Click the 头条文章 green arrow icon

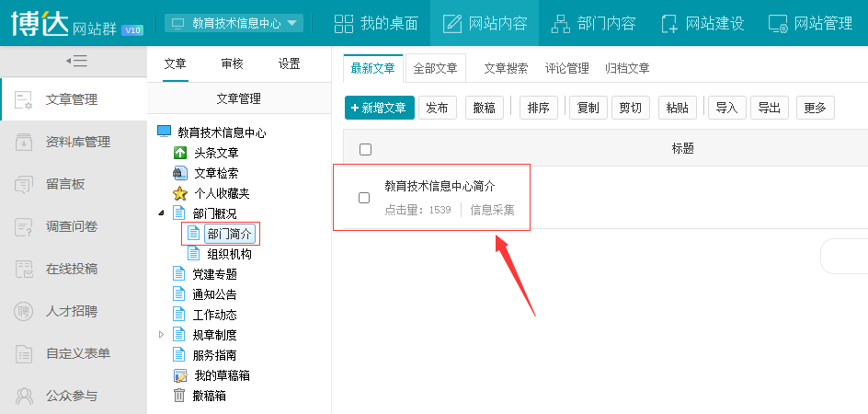click(x=180, y=153)
